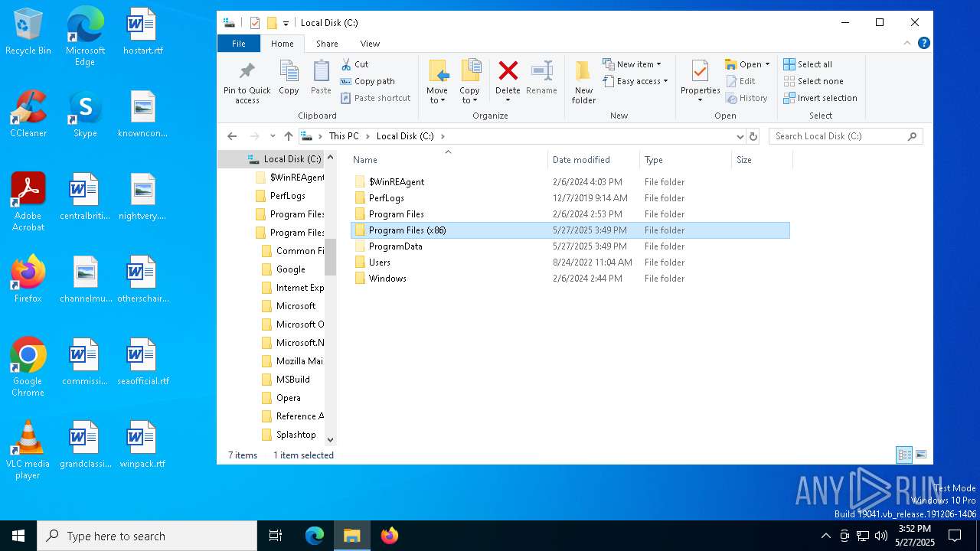This screenshot has width=980, height=551.
Task: Select Google in navigation tree
Action: [290, 269]
